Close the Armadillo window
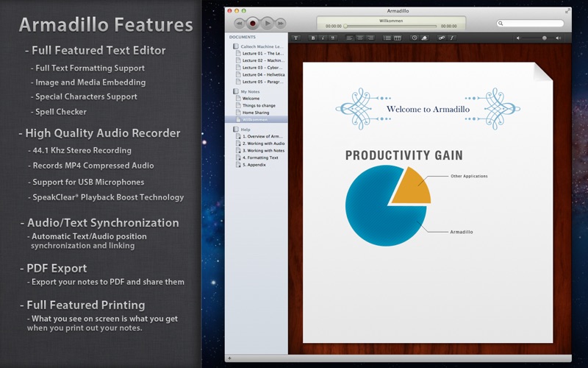This screenshot has height=368, width=588. [229, 11]
